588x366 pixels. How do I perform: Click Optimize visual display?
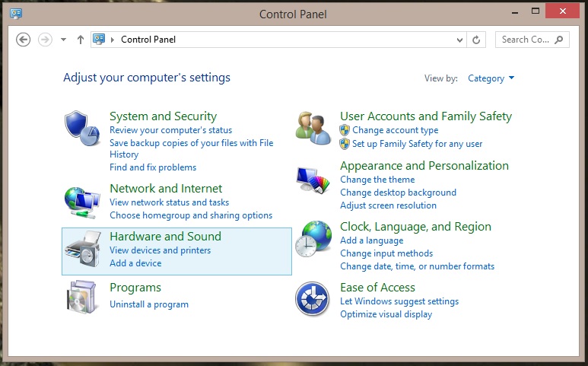click(x=386, y=314)
